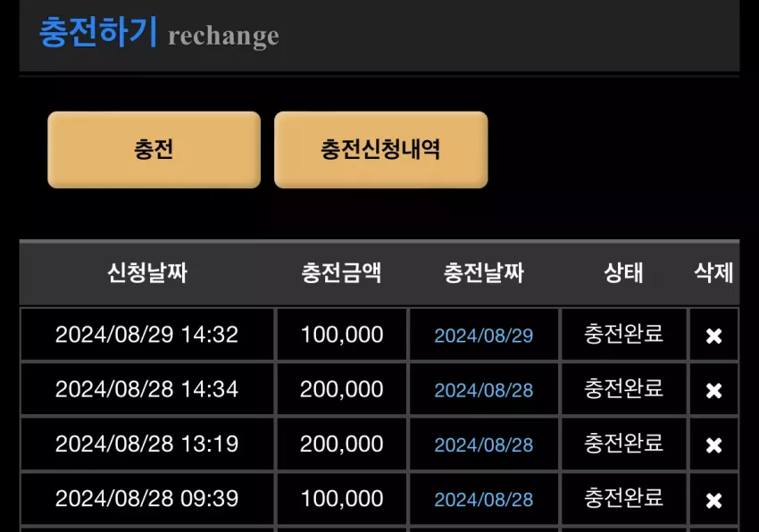
Task: Delete the 2024/08/28 09:39 recharge entry
Action: 713,500
